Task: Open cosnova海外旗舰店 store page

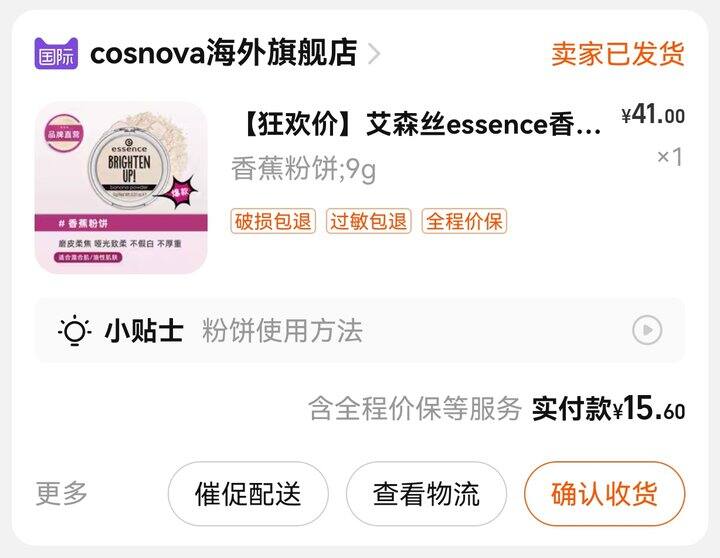Action: (x=223, y=53)
